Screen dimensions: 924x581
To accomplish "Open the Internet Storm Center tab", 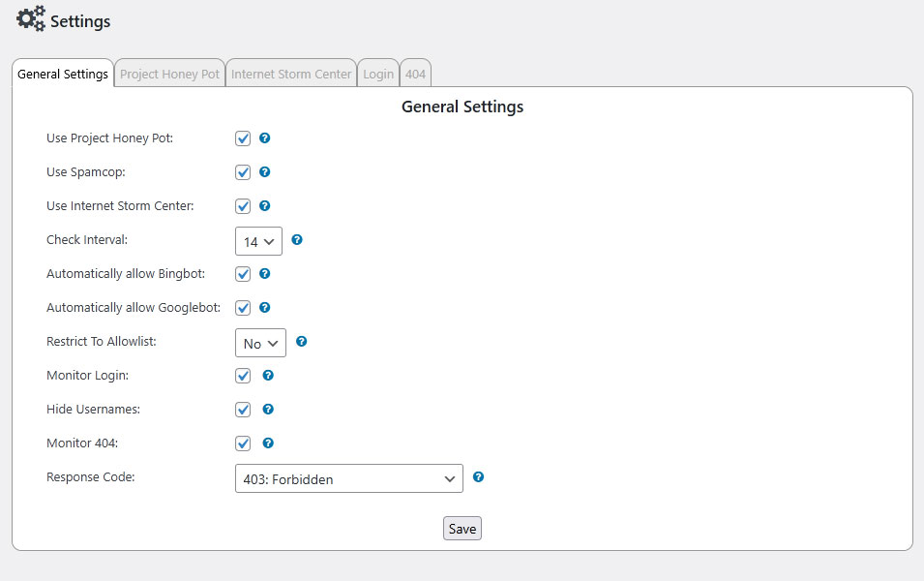I will [x=290, y=73].
